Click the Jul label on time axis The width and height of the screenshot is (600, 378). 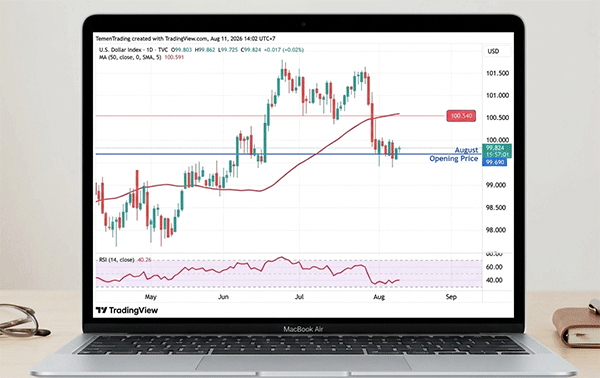pyautogui.click(x=299, y=297)
